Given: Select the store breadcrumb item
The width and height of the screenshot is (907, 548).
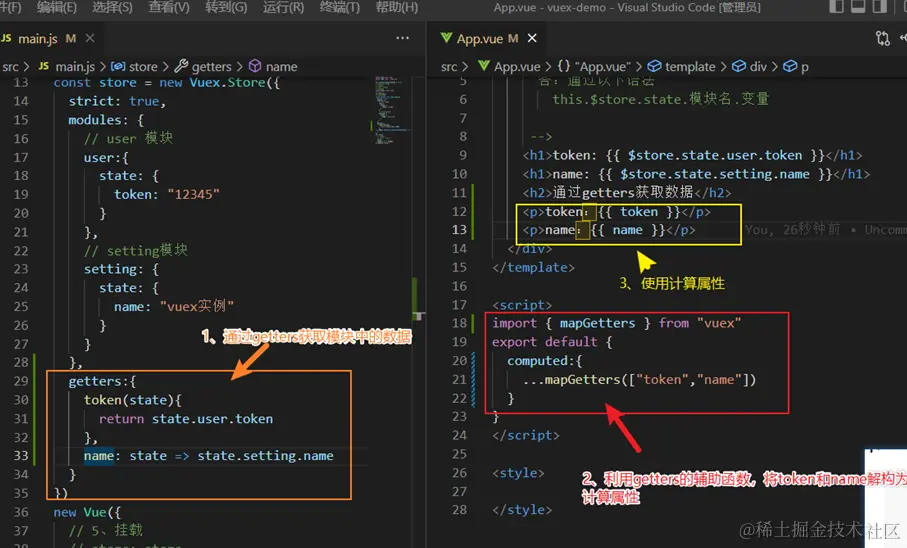Looking at the screenshot, I should coord(143,67).
